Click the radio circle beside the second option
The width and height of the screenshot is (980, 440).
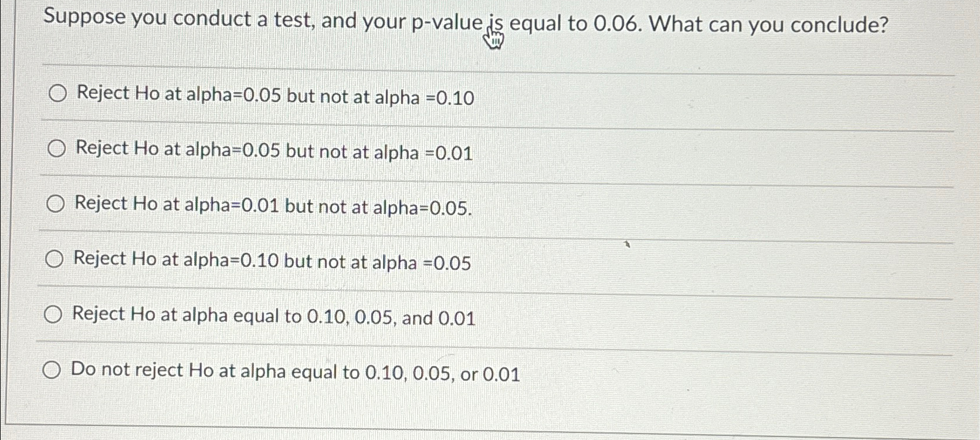[57, 149]
